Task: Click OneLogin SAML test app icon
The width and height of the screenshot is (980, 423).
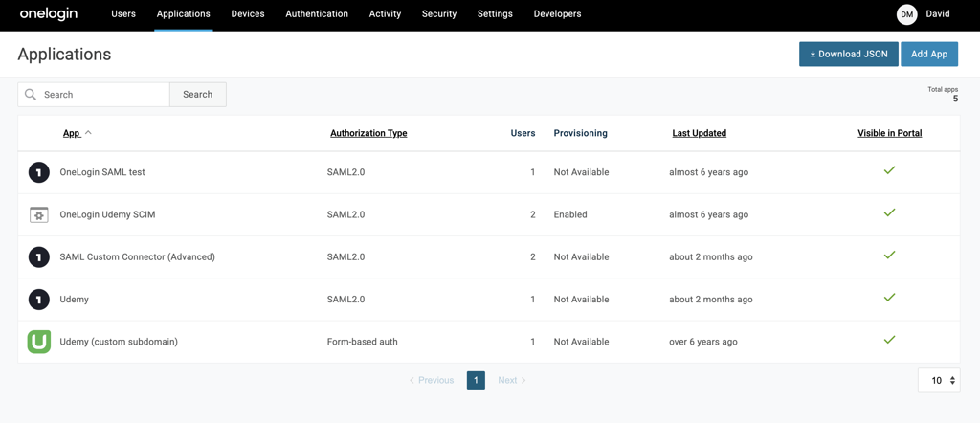Action: 38,172
